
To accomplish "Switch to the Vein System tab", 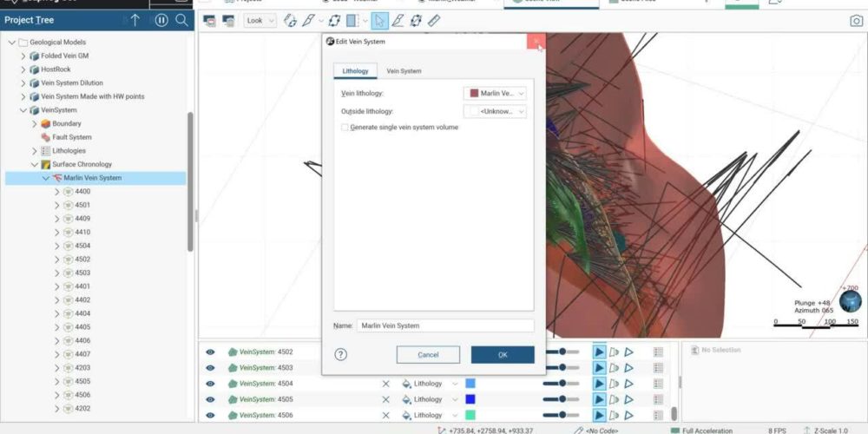I will [x=404, y=71].
